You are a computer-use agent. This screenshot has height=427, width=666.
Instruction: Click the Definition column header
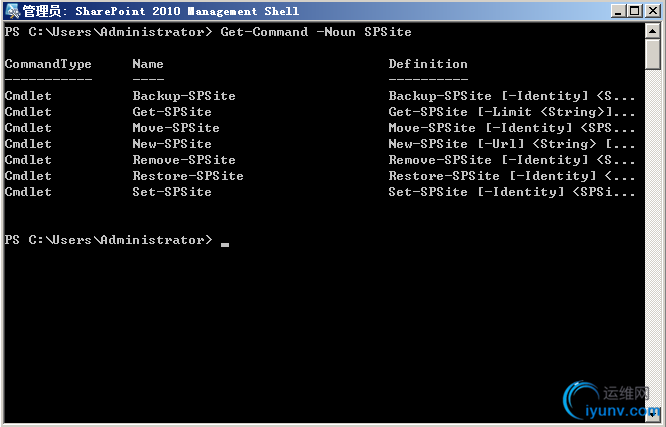pos(428,64)
